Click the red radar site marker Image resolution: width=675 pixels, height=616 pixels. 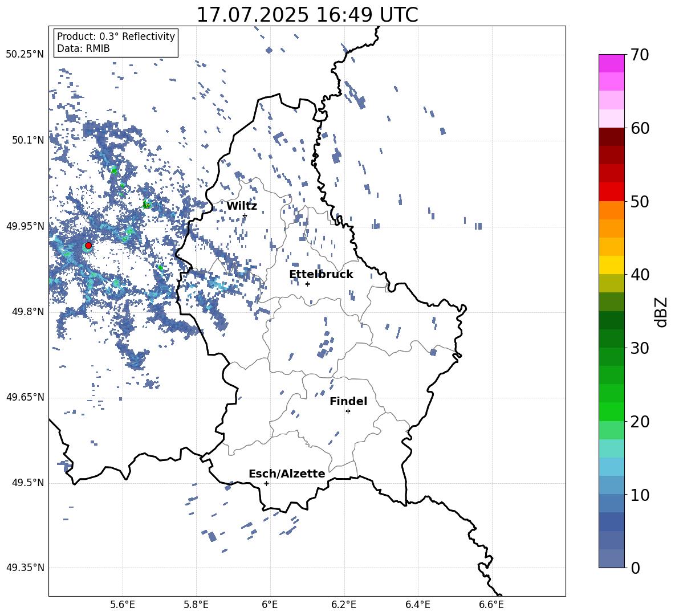pos(88,246)
